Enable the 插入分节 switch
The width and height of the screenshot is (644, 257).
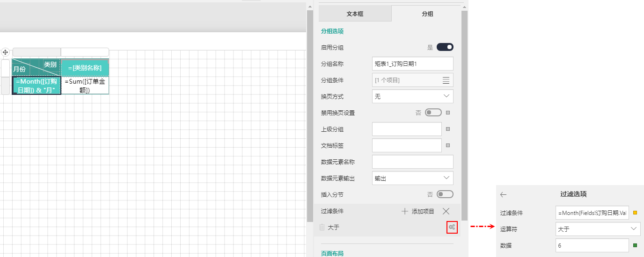coord(445,194)
